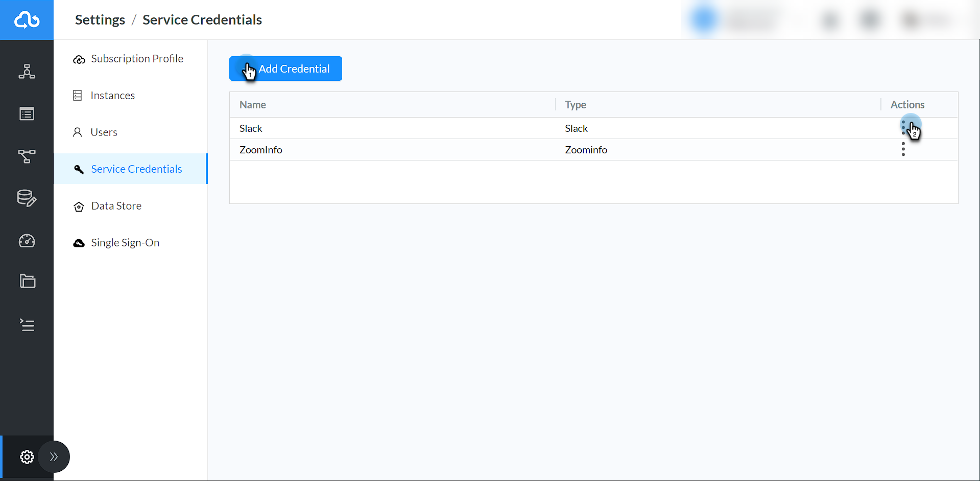Screen dimensions: 980x481
Task: Click the Add Credential button
Action: [x=285, y=68]
